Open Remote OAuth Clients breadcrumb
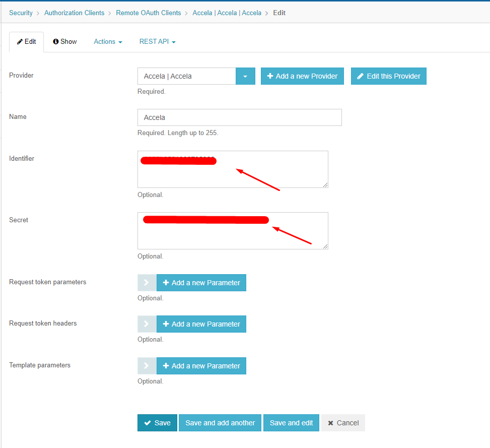Image resolution: width=490 pixels, height=448 pixels. (x=149, y=13)
